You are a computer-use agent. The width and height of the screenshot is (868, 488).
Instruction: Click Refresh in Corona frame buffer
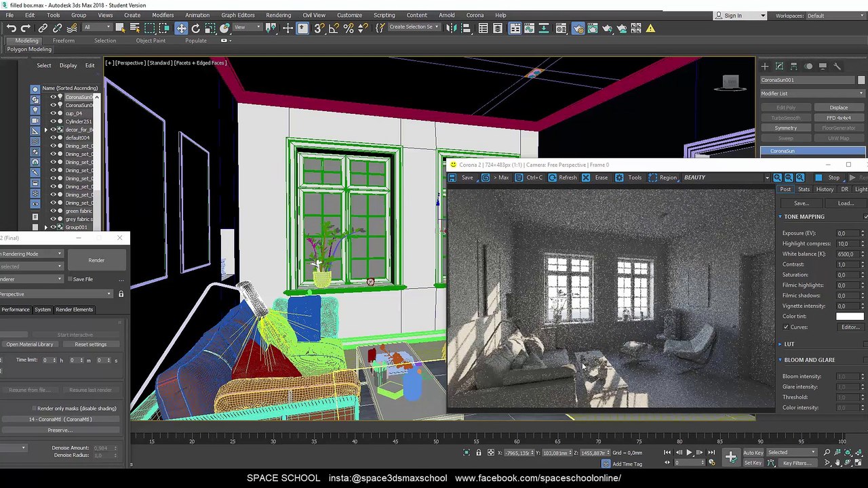[562, 178]
